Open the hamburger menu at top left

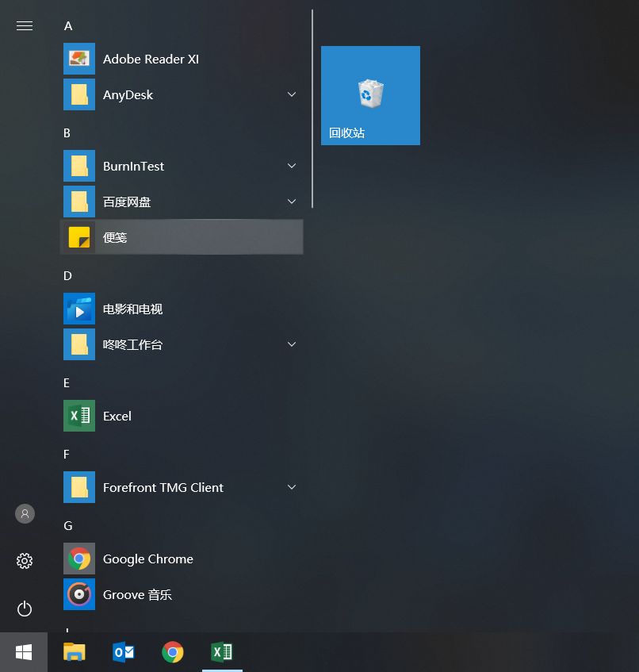pyautogui.click(x=25, y=25)
